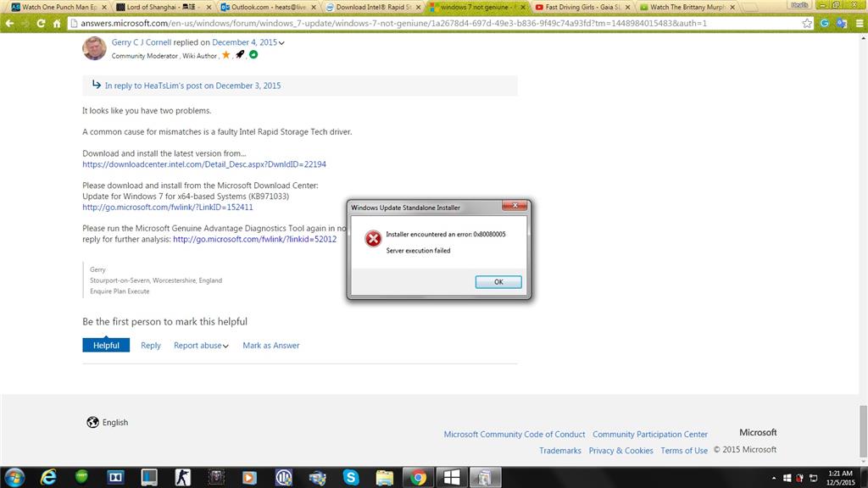868x488 pixels.
Task: Switch to Google Chrome taskbar icon
Action: 418,477
